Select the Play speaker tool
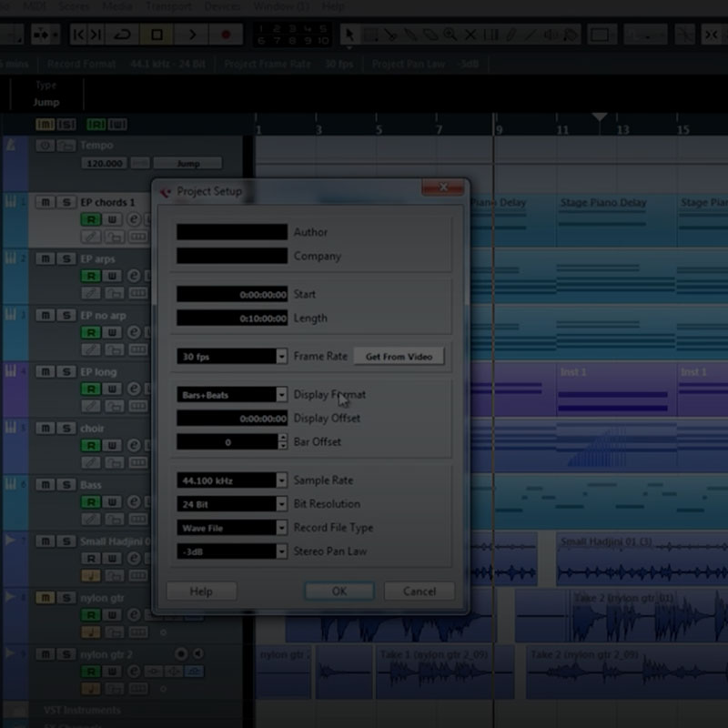Viewport: 728px width, 728px height. (551, 35)
